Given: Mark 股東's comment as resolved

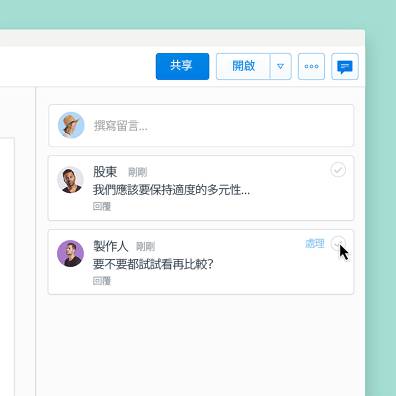Looking at the screenshot, I should pos(338,170).
